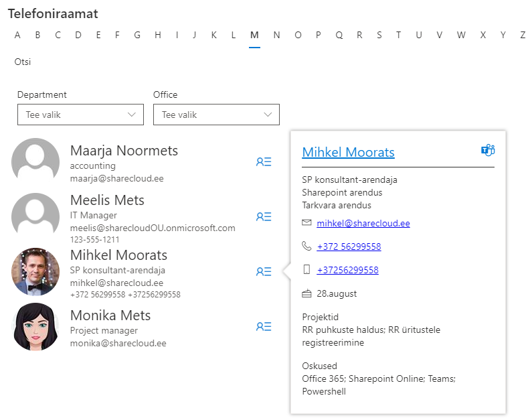Call +372 56299558 link in card
The image size is (532, 420).
pos(349,246)
